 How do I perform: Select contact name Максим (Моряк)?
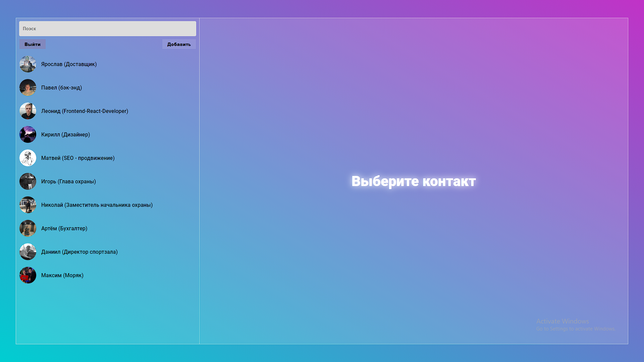[62, 275]
